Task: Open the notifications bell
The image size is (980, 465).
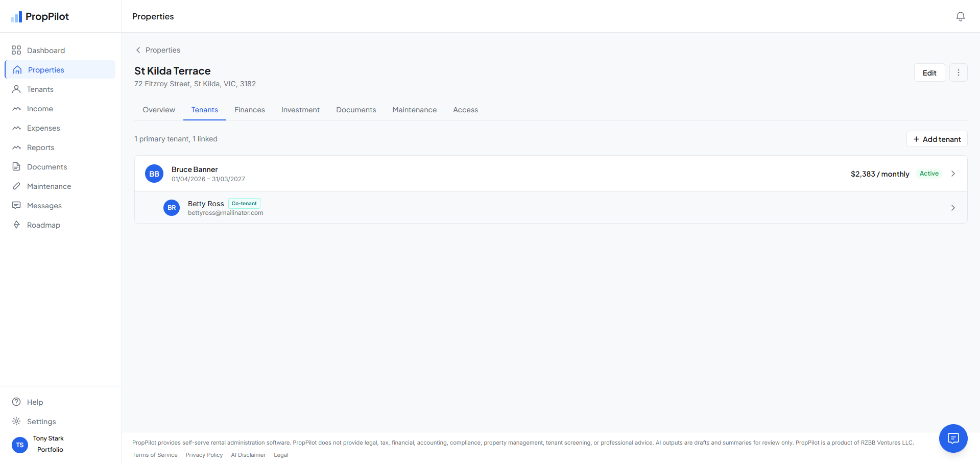Action: (x=960, y=16)
